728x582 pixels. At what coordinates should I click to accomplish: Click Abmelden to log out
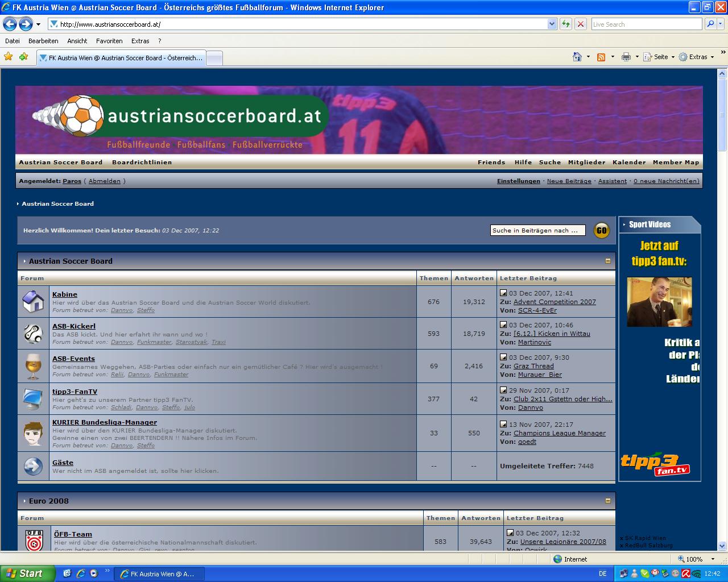[105, 181]
